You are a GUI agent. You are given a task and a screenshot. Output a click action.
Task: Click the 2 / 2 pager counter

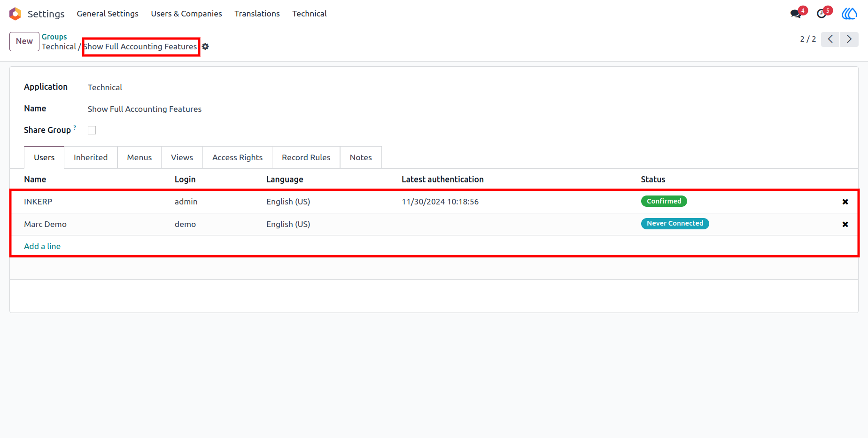coord(808,39)
